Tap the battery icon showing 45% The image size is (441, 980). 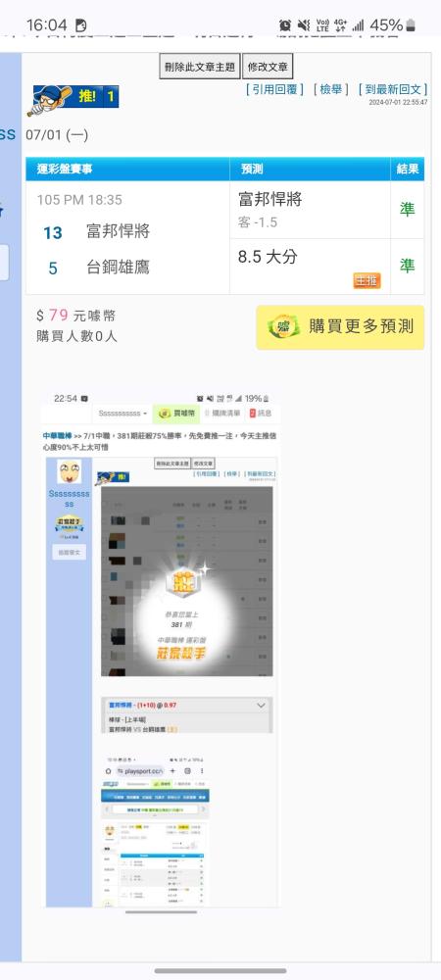(x=411, y=25)
